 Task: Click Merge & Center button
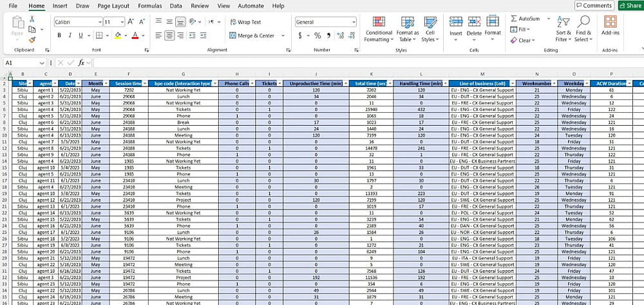coord(252,35)
